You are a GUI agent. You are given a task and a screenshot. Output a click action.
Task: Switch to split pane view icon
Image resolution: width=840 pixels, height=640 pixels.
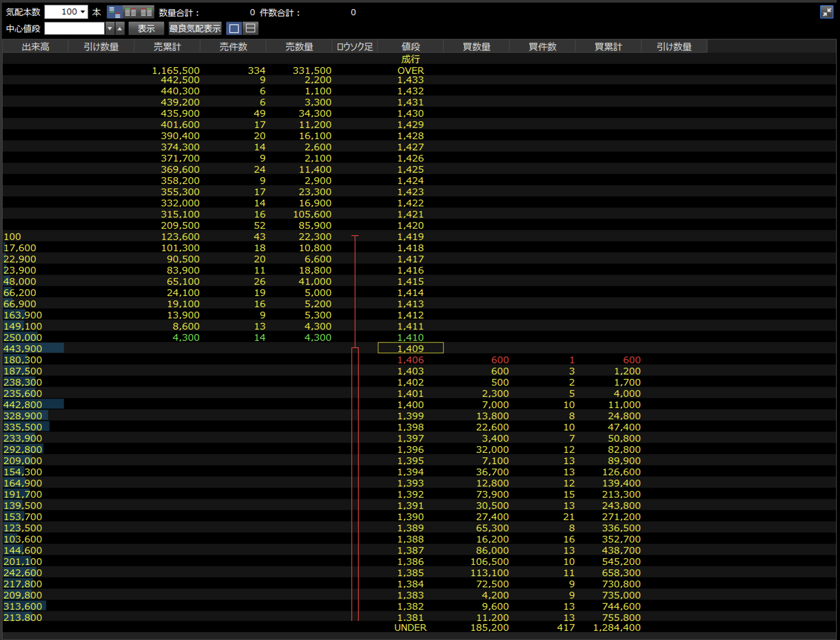(251, 28)
